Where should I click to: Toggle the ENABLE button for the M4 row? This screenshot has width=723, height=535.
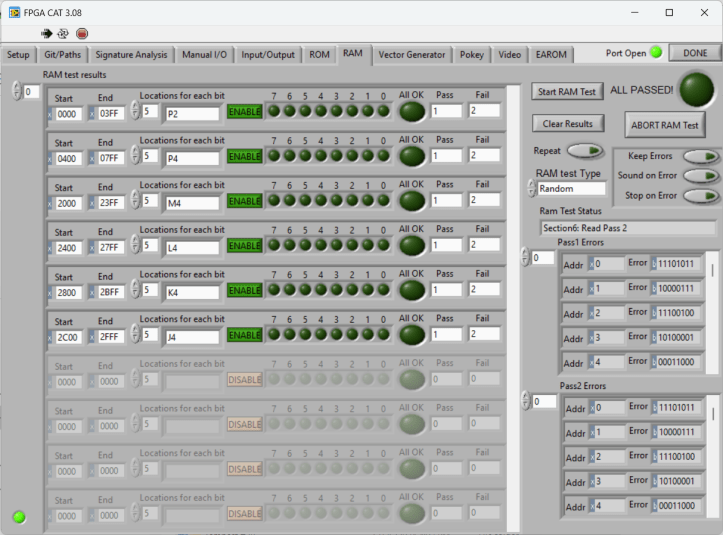244,201
